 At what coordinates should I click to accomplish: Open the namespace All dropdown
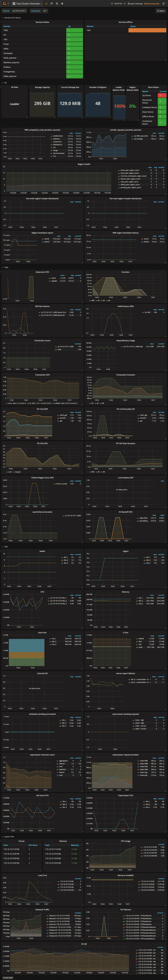pyautogui.click(x=45, y=11)
